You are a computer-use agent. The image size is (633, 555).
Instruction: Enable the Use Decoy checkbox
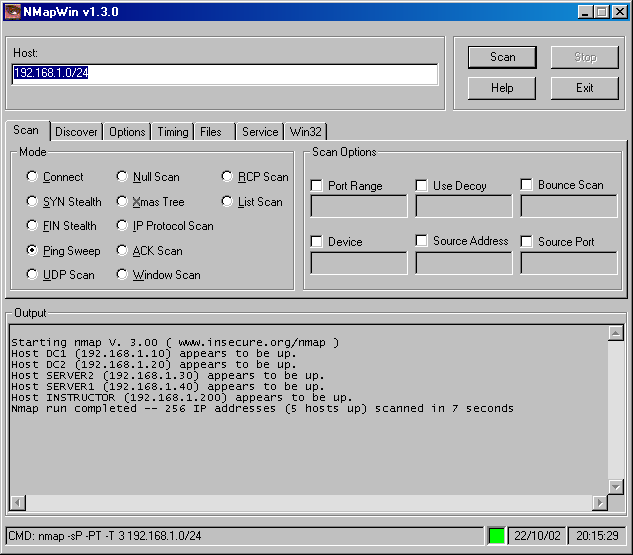point(421,186)
